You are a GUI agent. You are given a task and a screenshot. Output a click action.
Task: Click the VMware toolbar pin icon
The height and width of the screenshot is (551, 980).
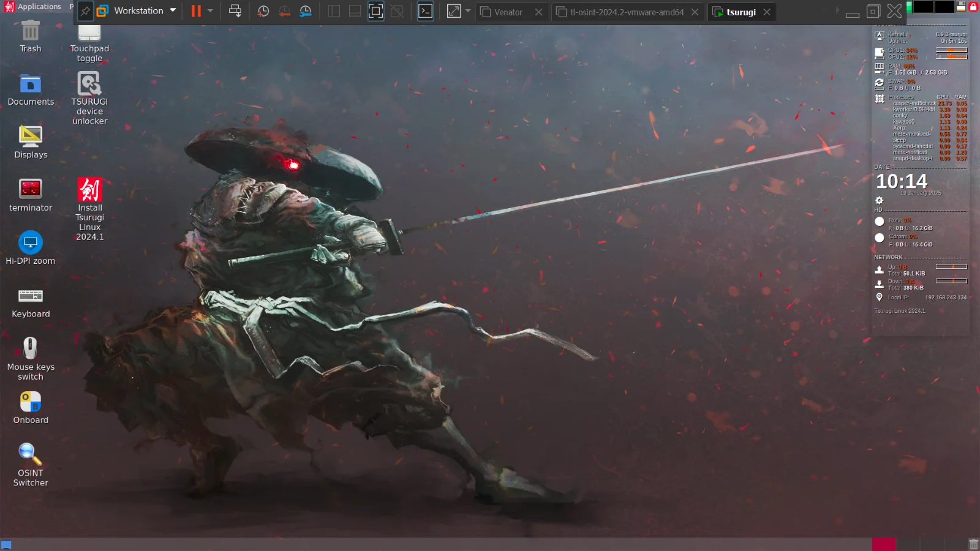(x=85, y=11)
